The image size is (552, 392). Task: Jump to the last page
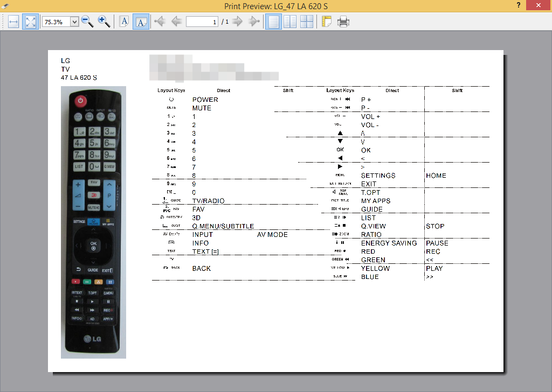point(254,22)
